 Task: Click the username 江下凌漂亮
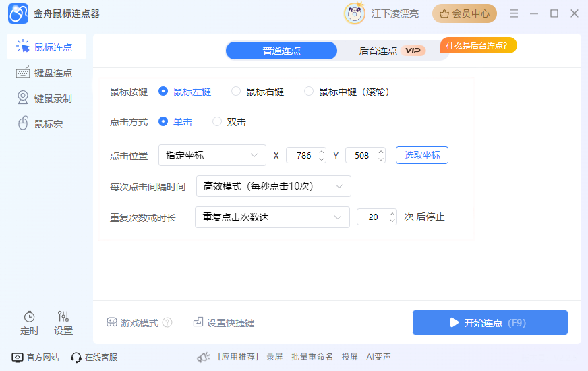[x=395, y=14]
